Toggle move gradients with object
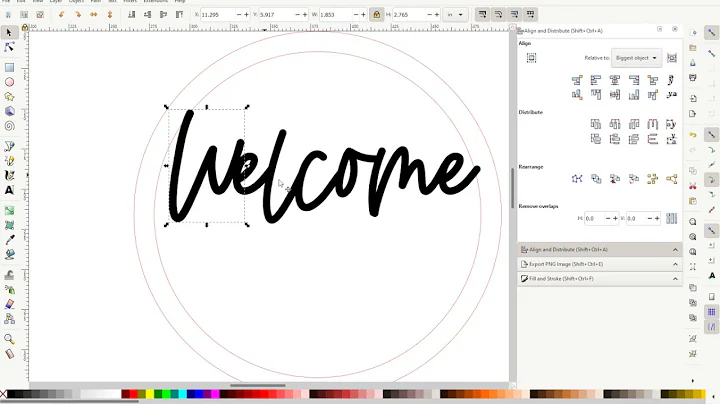The width and height of the screenshot is (720, 404). (x=514, y=15)
